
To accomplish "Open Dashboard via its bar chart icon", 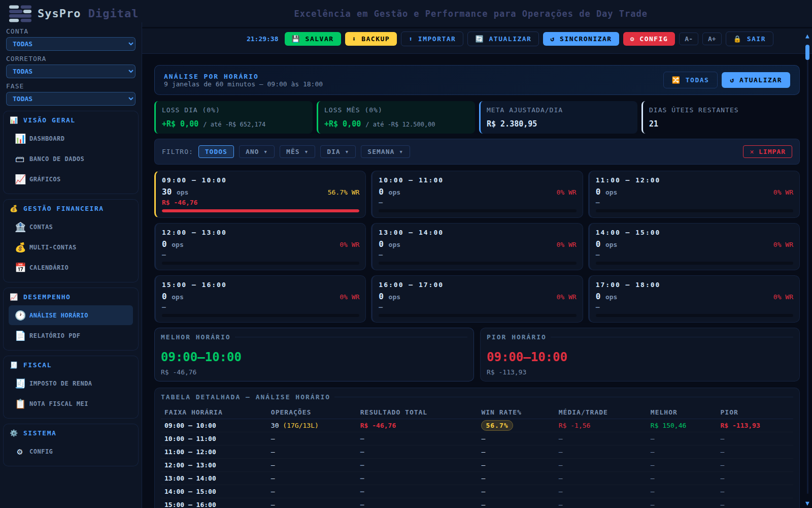I will [20, 139].
